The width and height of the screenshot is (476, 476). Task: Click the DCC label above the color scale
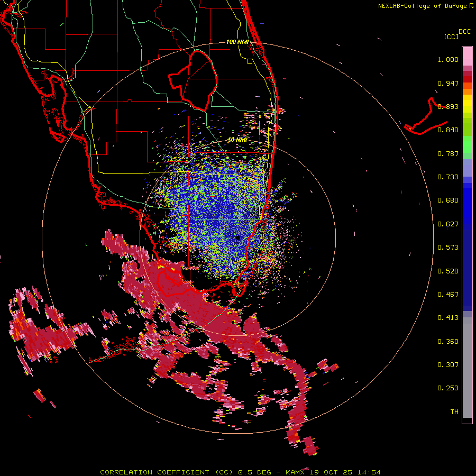tap(465, 32)
